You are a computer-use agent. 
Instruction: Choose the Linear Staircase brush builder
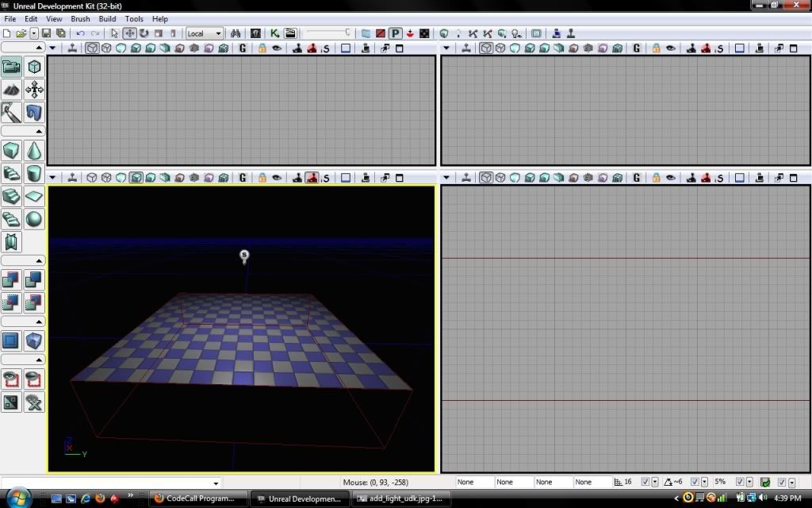(11, 196)
